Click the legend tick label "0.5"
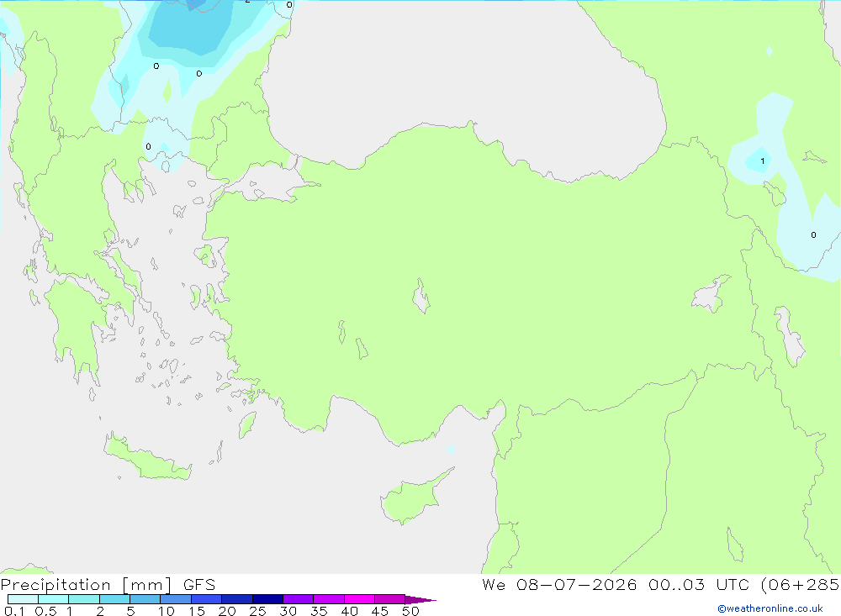Image resolution: width=841 pixels, height=616 pixels. pyautogui.click(x=45, y=611)
